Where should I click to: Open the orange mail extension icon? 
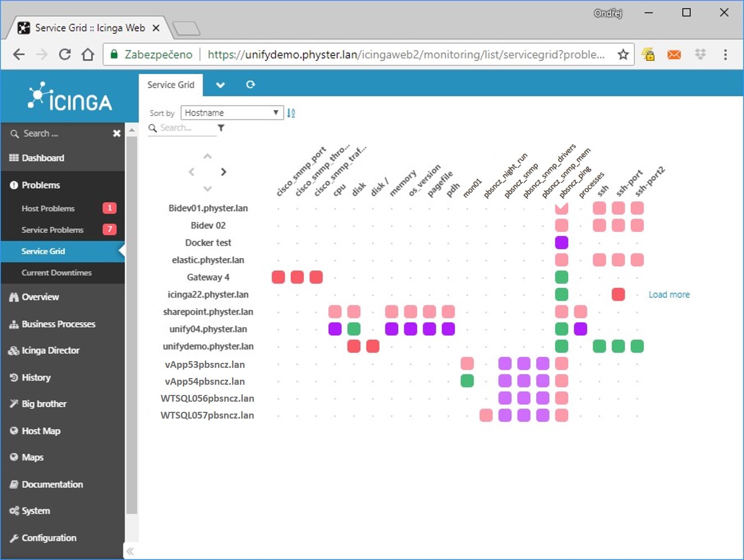coord(674,55)
